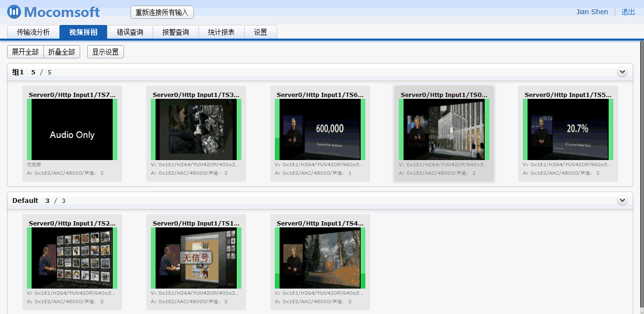Open the 20.7% slide TS5 thumbnail

tap(568, 129)
